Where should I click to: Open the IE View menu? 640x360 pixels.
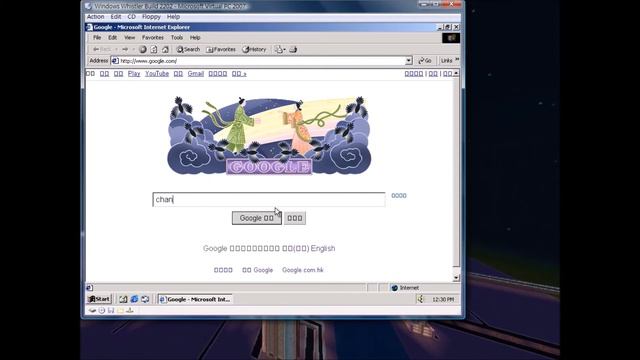click(x=129, y=38)
